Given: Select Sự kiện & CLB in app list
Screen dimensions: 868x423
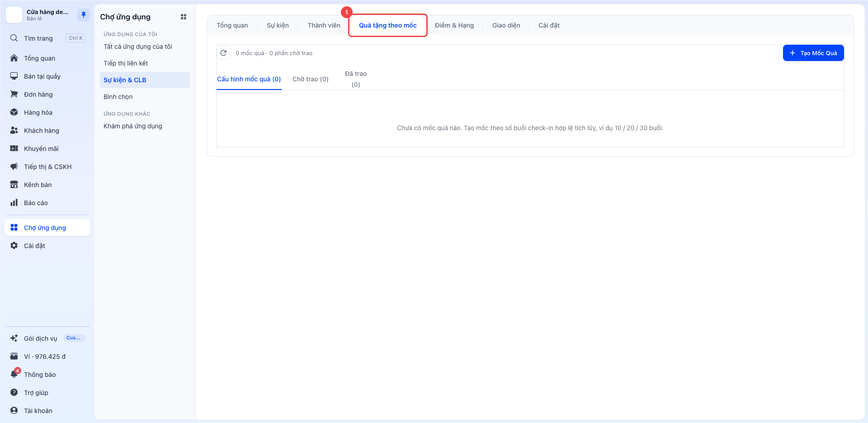Looking at the screenshot, I should (x=145, y=80).
